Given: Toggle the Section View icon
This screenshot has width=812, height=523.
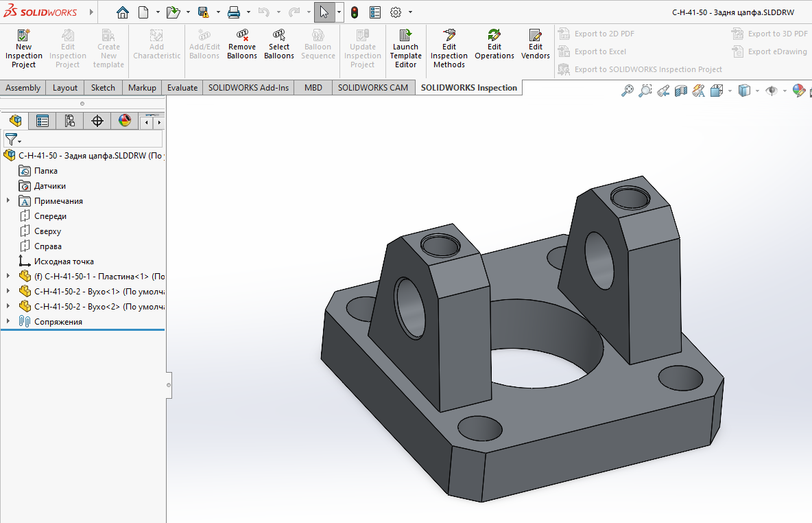Looking at the screenshot, I should [681, 91].
